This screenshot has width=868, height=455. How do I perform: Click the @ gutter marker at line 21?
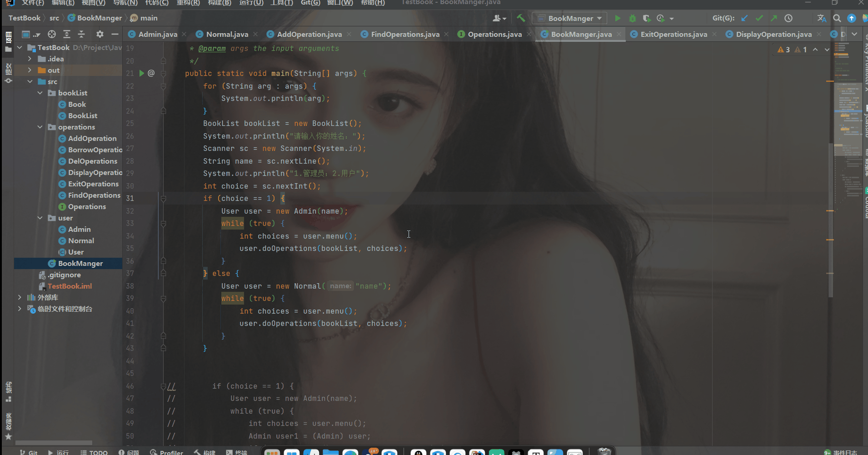click(x=151, y=73)
